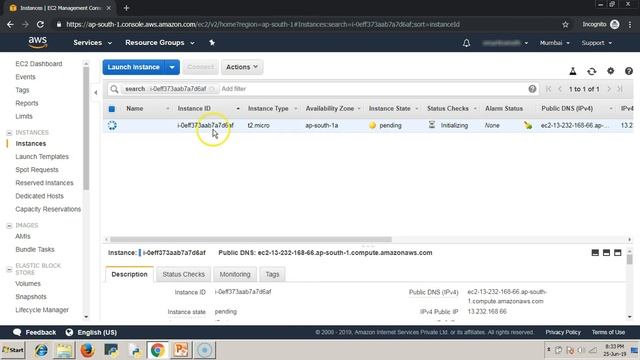Switch to the Tags tab
Viewport: 640px width, 360px height.
point(272,274)
